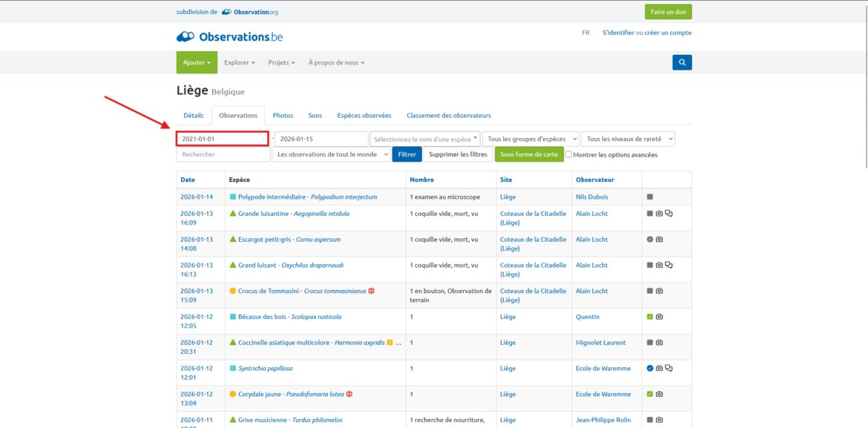
Task: Click green triangle icon beside Escargot petit-gris
Action: (x=233, y=240)
